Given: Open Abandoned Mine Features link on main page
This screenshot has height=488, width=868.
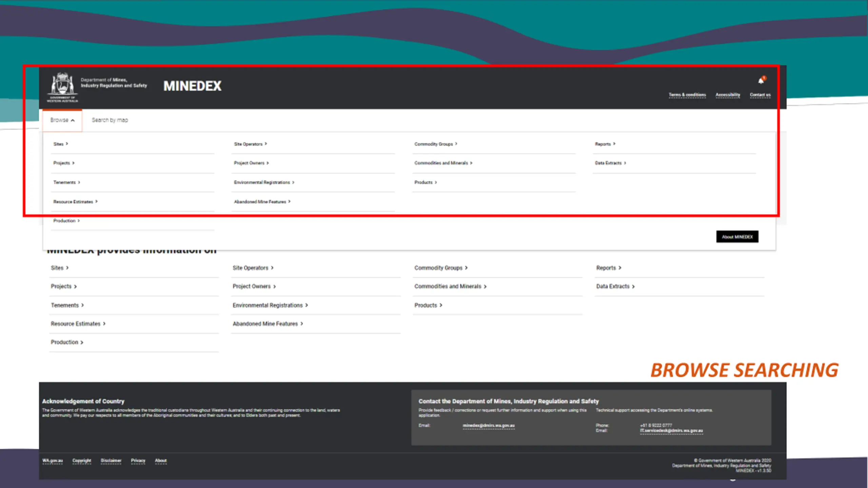Looking at the screenshot, I should coord(268,324).
